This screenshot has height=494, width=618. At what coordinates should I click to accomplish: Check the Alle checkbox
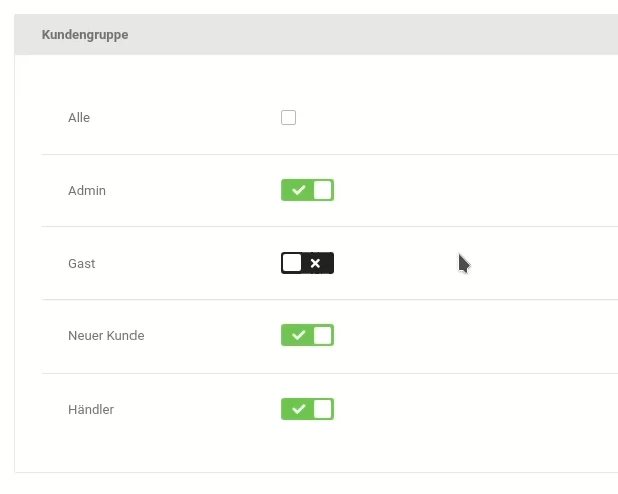(288, 117)
